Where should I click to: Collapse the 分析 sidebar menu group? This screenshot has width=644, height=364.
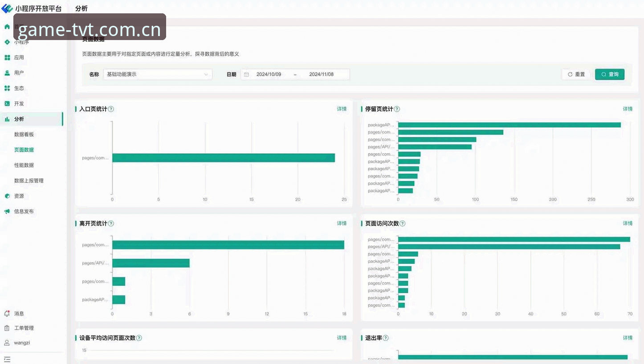pos(32,119)
